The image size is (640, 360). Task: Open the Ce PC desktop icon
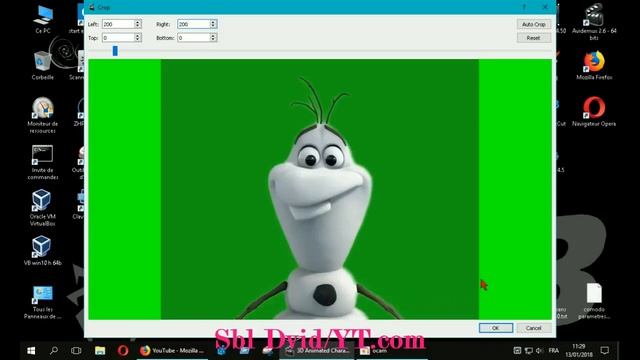pyautogui.click(x=43, y=19)
